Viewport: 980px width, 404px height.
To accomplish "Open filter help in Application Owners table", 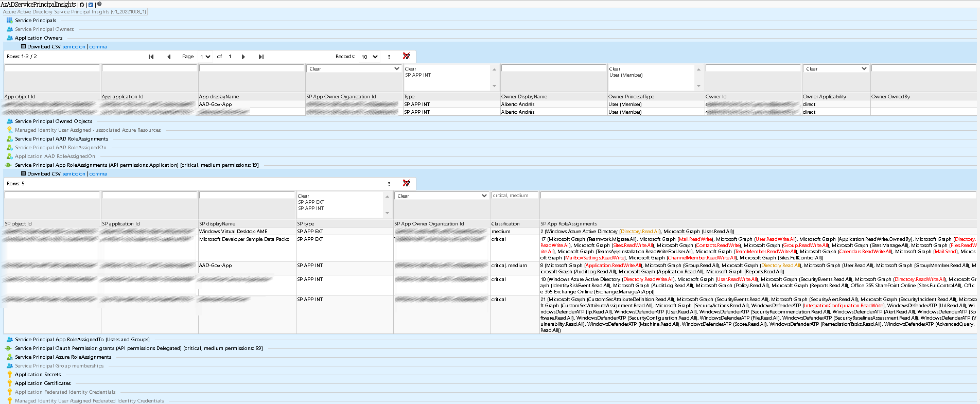I will pyautogui.click(x=389, y=57).
